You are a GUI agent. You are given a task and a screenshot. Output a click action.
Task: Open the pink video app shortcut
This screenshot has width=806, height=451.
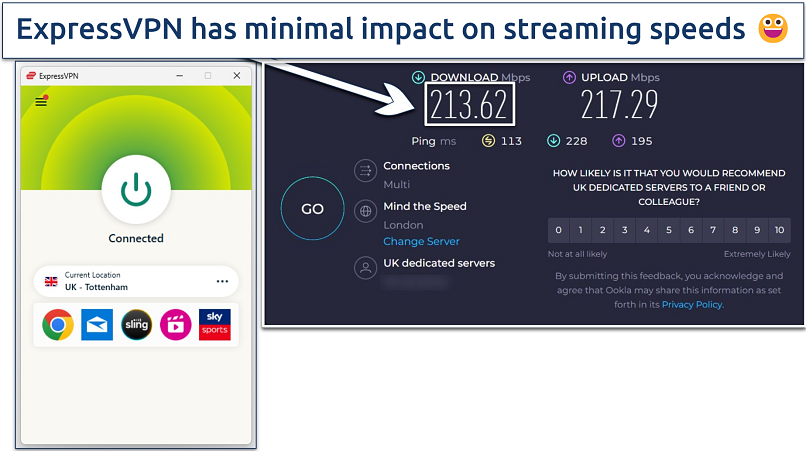[x=175, y=324]
